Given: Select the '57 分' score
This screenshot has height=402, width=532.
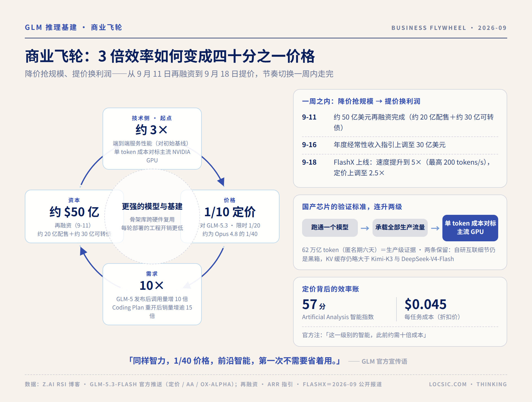Looking at the screenshot, I should [x=314, y=304].
